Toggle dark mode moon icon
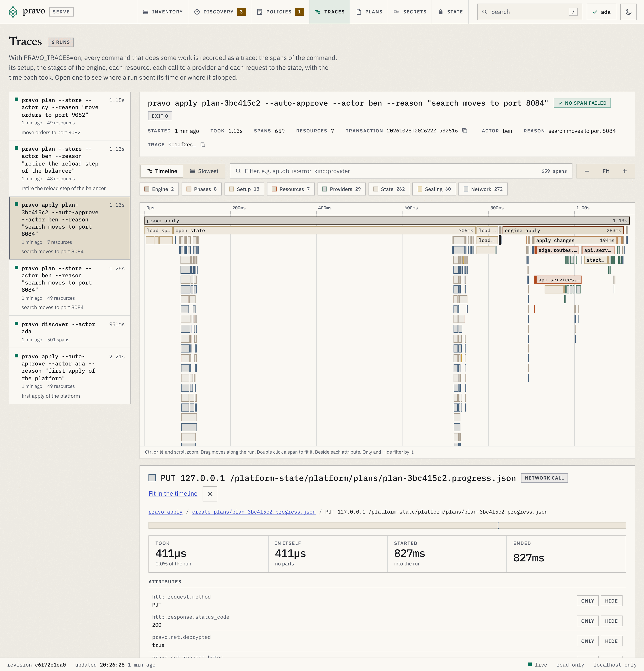Viewport: 644px width, 671px height. click(628, 12)
